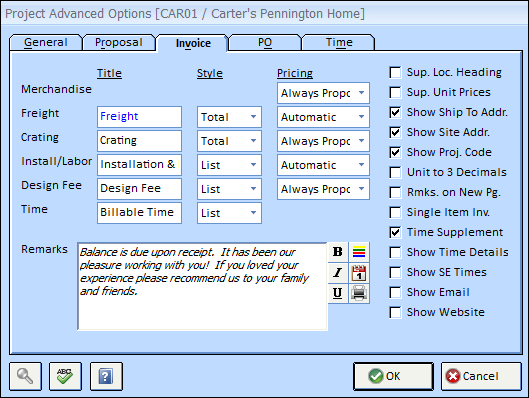Click the Billable Time title field

(139, 213)
